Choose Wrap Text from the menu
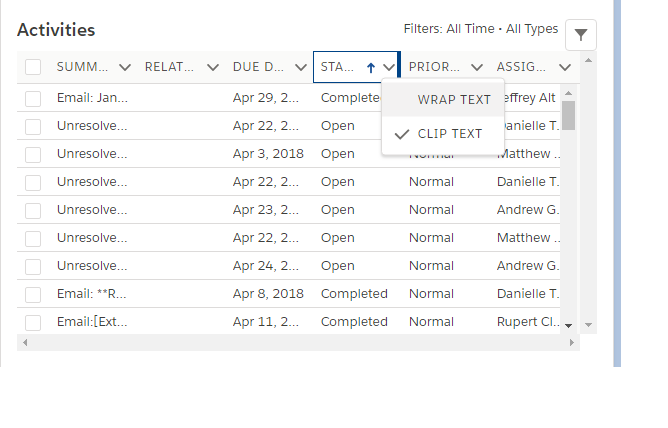The height and width of the screenshot is (428, 668). 454,99
